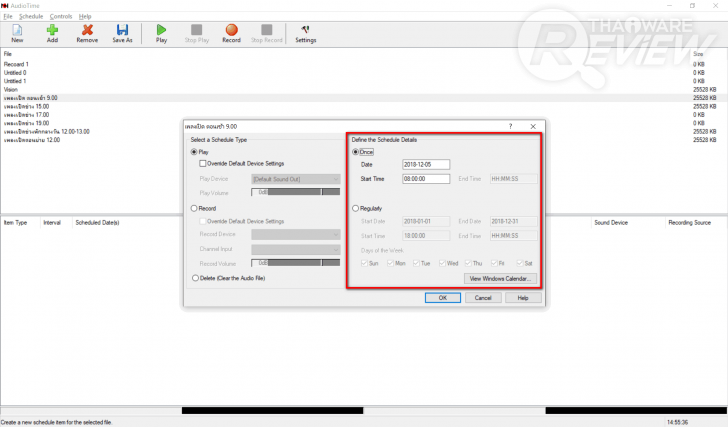Toggle Override Default Device Settings under Record
Image resolution: width=728 pixels, height=427 pixels.
[x=202, y=221]
